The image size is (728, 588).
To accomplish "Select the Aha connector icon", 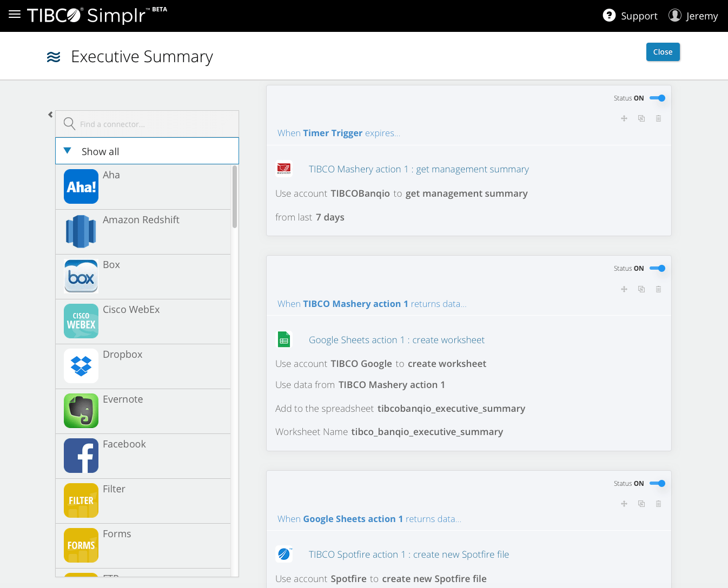I will [81, 186].
